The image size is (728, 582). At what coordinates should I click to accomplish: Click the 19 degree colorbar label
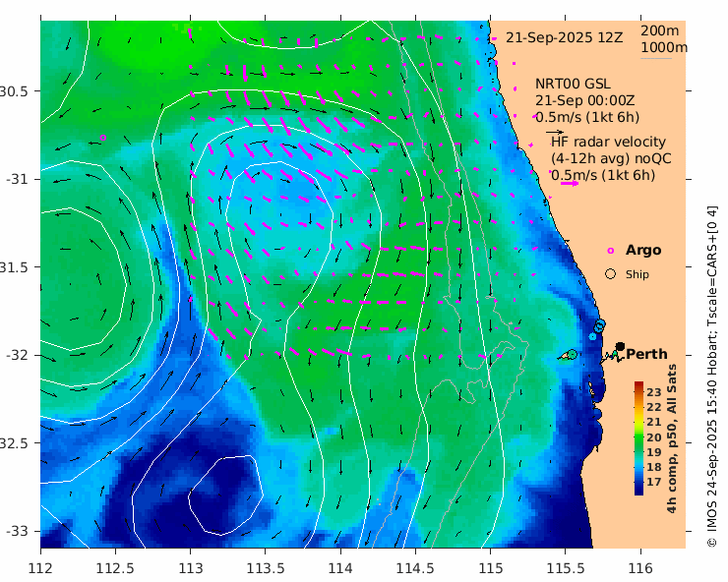tap(653, 452)
